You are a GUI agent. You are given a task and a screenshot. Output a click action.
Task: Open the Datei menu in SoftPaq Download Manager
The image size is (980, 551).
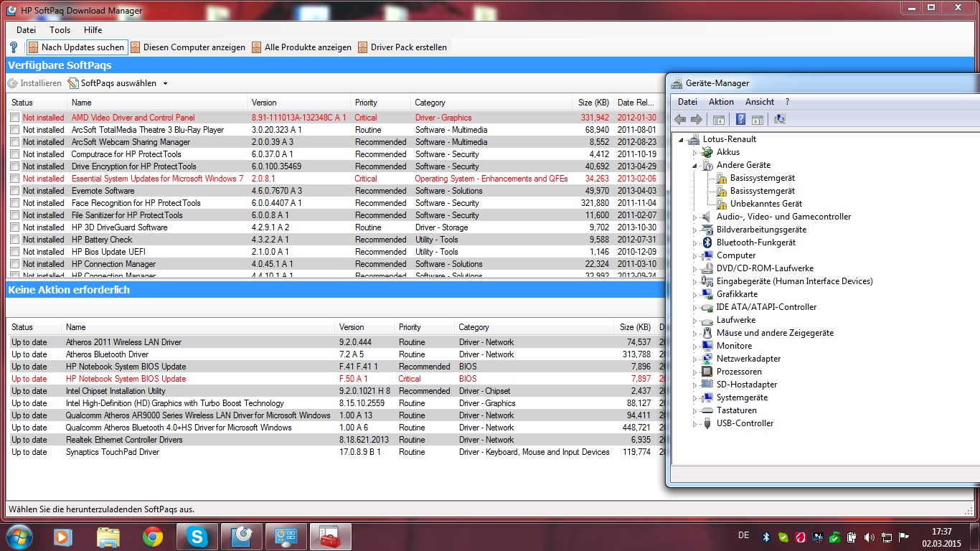point(27,30)
